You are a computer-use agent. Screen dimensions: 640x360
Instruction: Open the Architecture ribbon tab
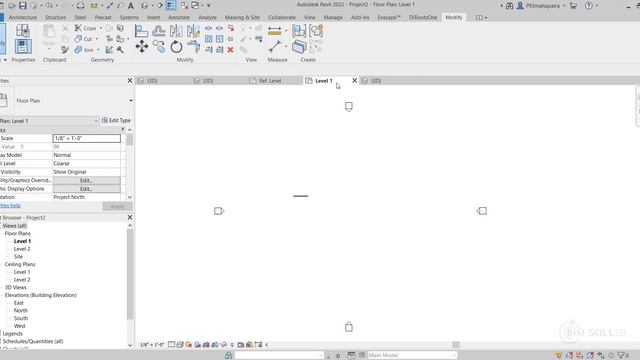[x=22, y=18]
